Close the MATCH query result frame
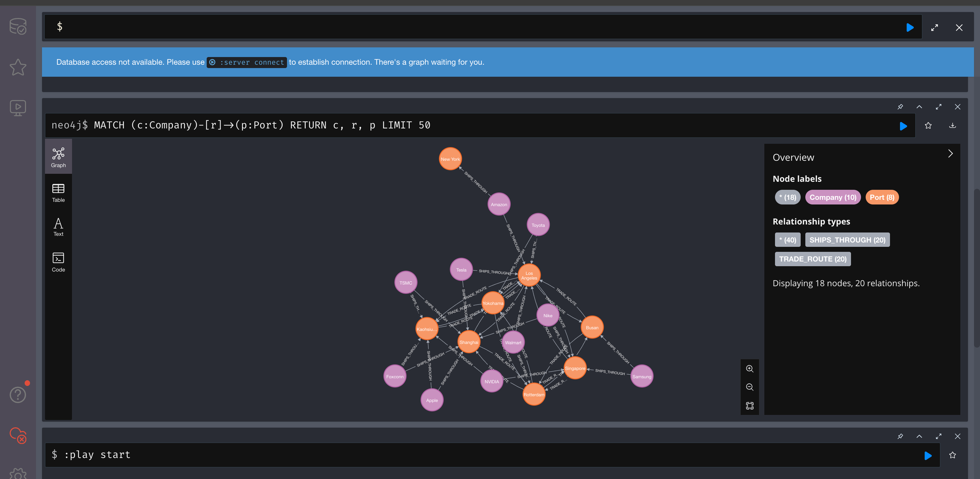The width and height of the screenshot is (980, 479). coord(958,107)
